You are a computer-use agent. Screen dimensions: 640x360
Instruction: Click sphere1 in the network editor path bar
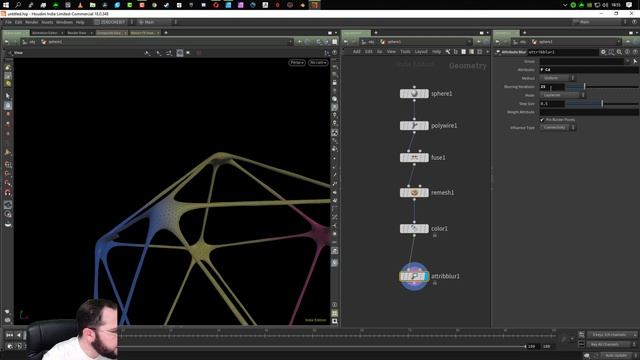(391, 42)
